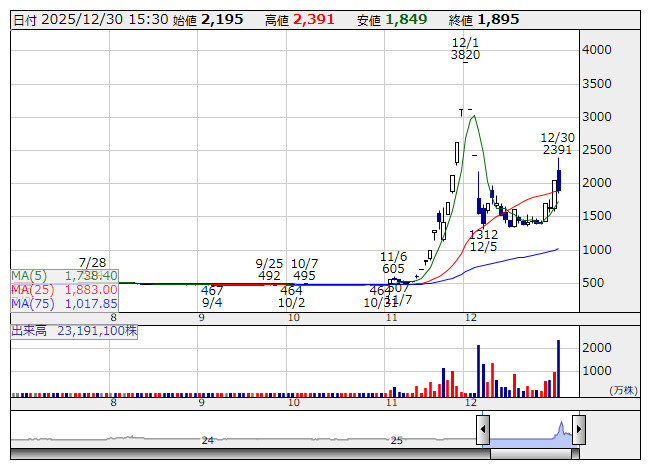Click the MA(5) moving average legend
This screenshot has width=653, height=470.
65,275
